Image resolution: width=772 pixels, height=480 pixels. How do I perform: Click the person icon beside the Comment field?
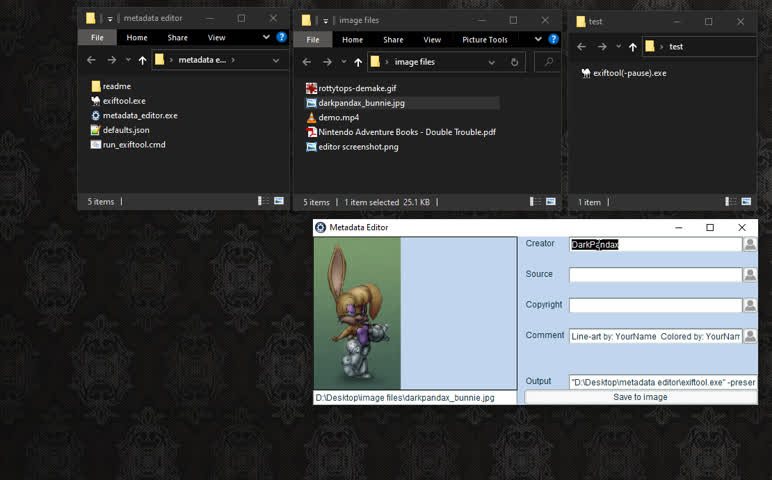point(749,336)
